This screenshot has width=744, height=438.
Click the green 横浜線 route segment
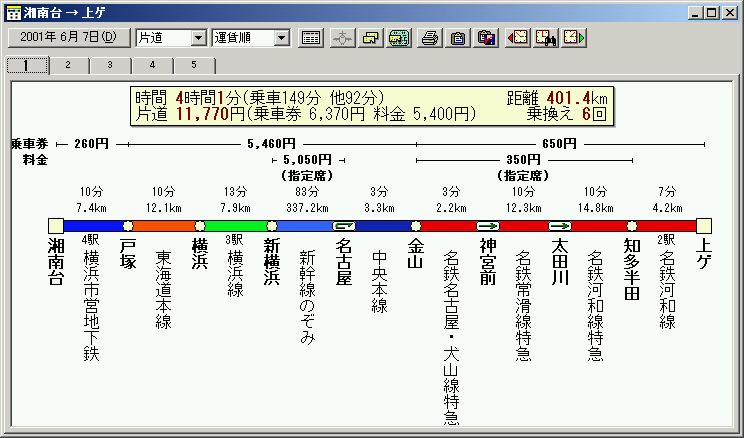[x=235, y=226]
